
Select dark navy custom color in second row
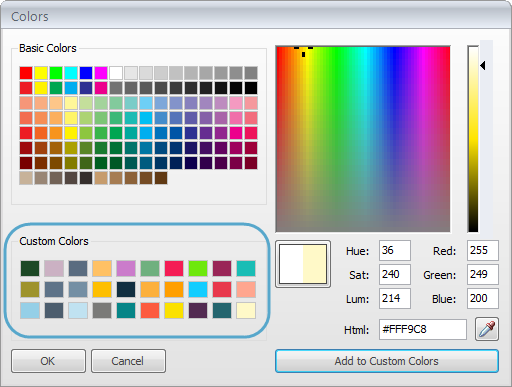point(126,289)
